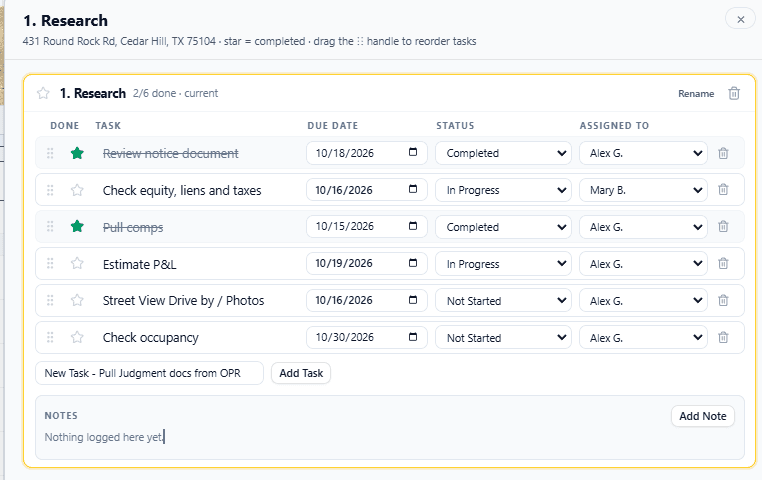Click the new task name input field
762x480 pixels.
tap(149, 373)
